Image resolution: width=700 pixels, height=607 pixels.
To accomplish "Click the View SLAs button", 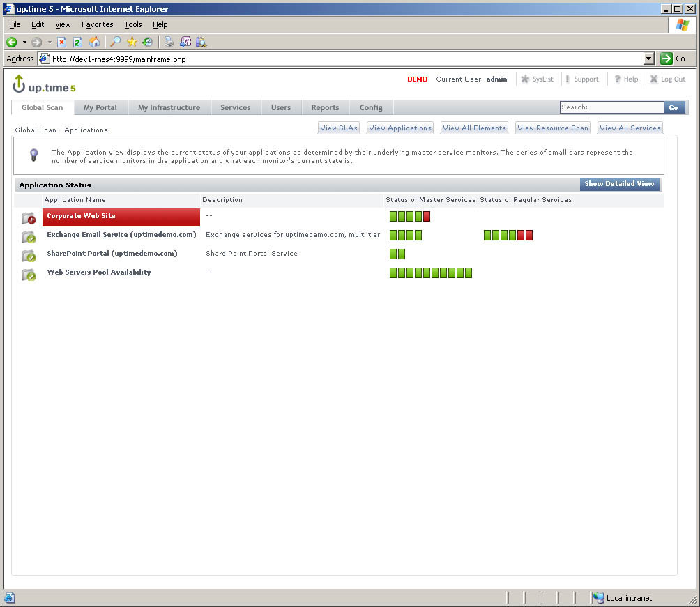I will (x=339, y=128).
